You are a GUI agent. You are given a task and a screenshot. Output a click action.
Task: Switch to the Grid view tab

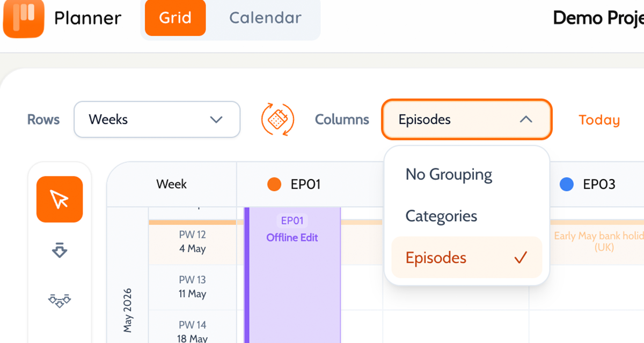[x=175, y=18]
